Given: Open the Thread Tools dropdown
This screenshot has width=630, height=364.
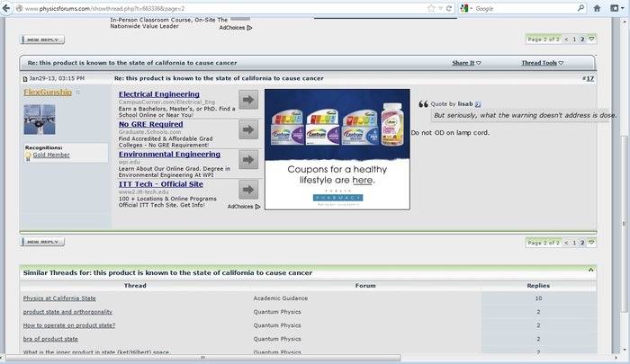Looking at the screenshot, I should point(543,63).
